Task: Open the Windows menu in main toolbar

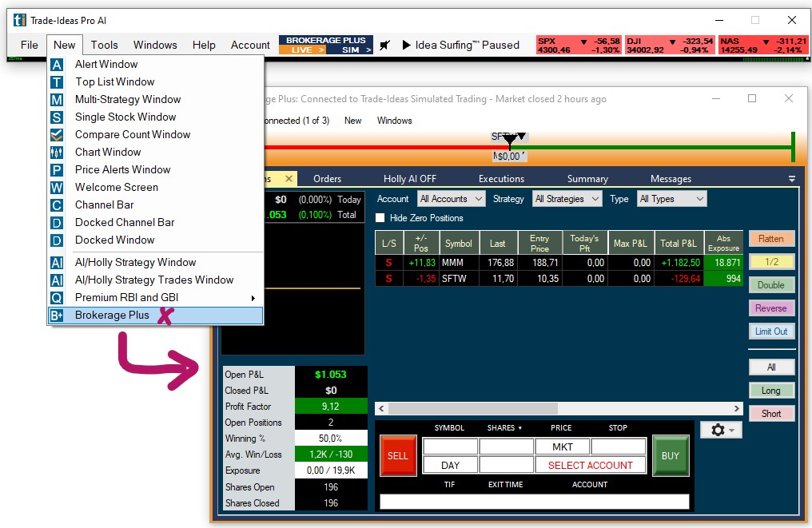Action: coord(155,45)
